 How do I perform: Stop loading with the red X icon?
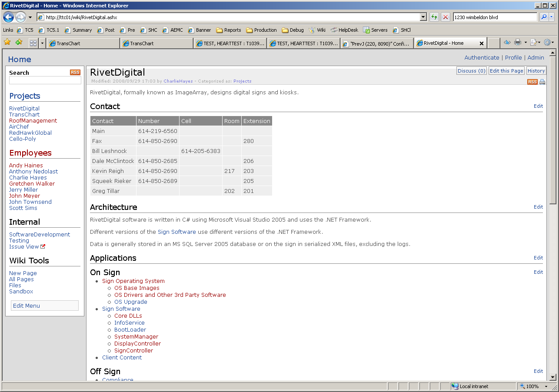point(446,17)
